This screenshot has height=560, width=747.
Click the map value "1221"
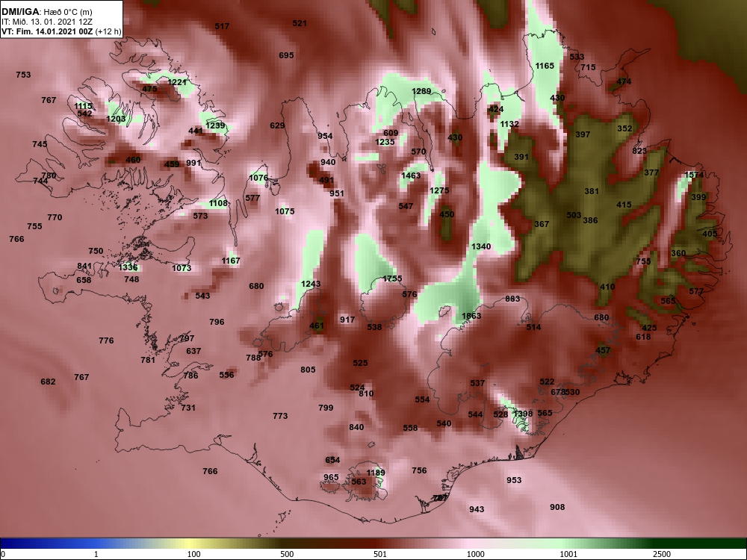[177, 82]
